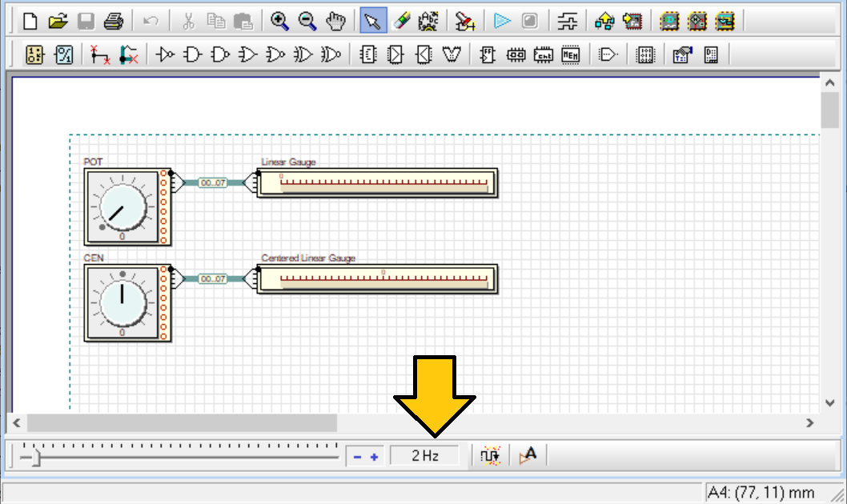The image size is (847, 504).
Task: Insert an OR gate
Action: click(x=247, y=54)
